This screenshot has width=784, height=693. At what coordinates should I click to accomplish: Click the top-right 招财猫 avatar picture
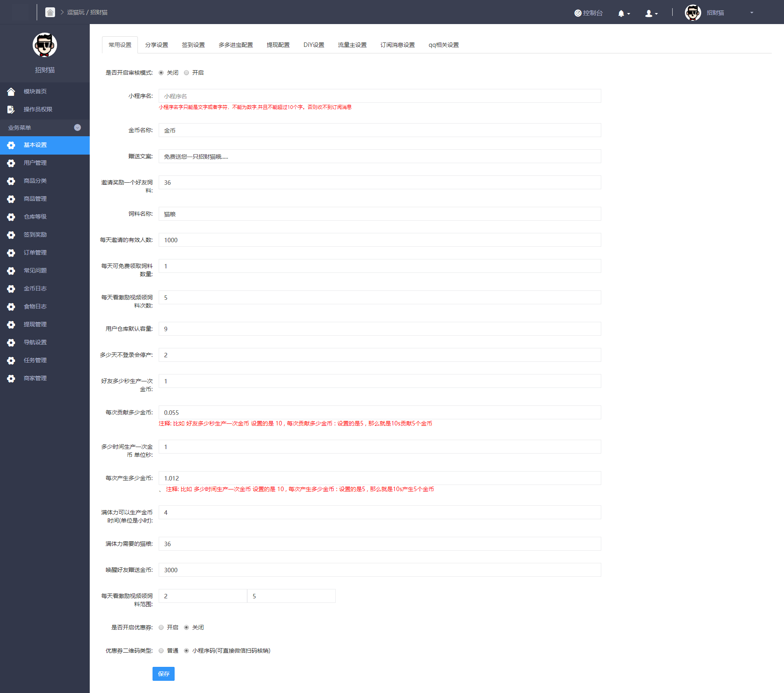point(693,13)
